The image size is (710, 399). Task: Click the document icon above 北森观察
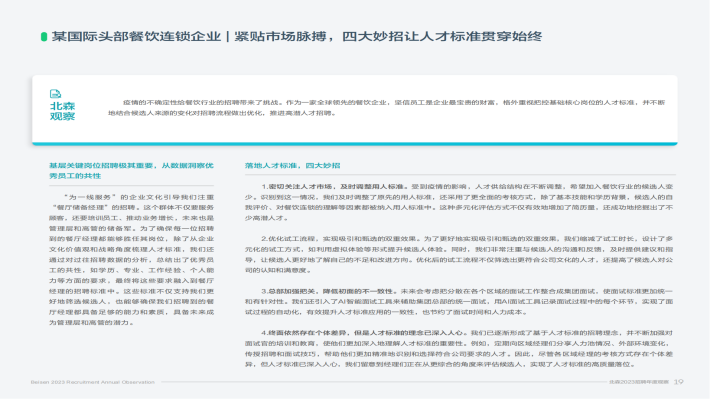[55, 94]
